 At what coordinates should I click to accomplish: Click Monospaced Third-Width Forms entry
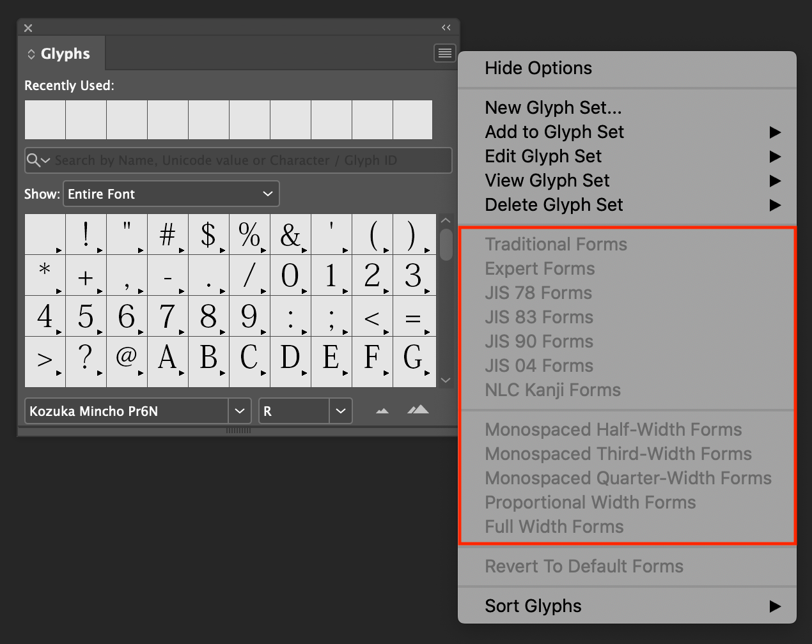point(627,454)
